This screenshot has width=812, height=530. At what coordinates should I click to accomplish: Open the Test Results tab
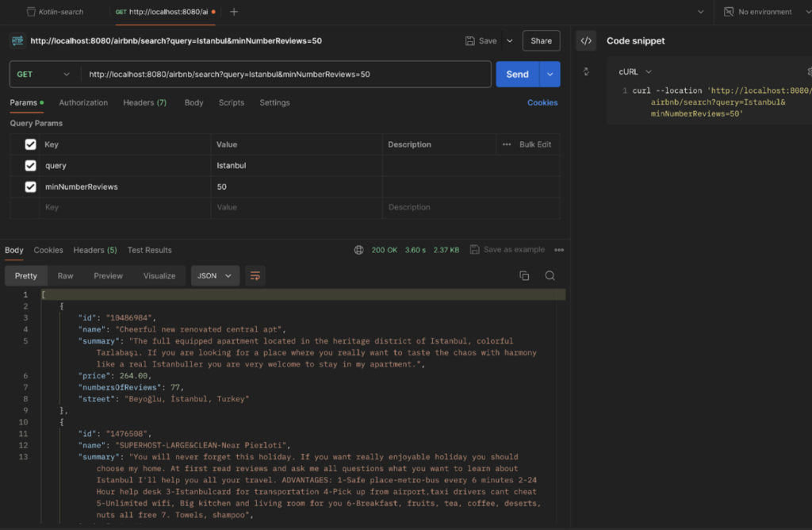click(149, 250)
